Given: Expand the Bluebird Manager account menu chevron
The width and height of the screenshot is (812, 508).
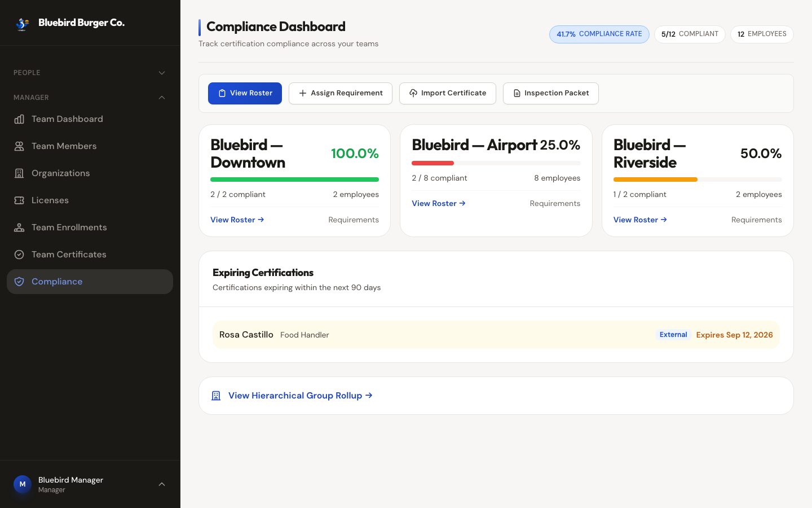Looking at the screenshot, I should [x=162, y=484].
